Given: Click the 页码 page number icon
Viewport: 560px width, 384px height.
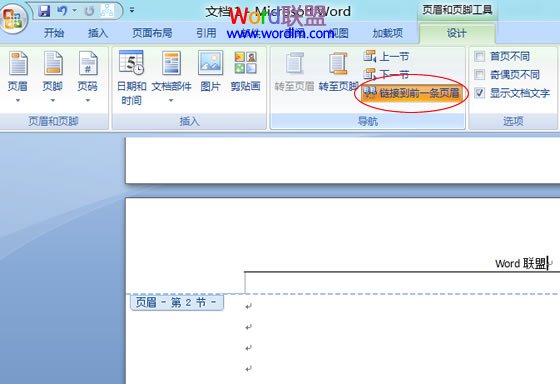Looking at the screenshot, I should click(x=88, y=64).
